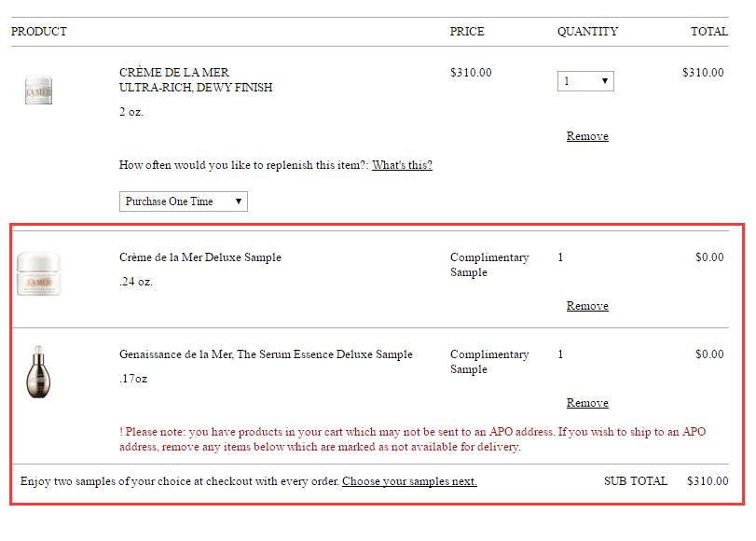
Task: Click the Deluxe Sample jar image
Action: pos(38,273)
